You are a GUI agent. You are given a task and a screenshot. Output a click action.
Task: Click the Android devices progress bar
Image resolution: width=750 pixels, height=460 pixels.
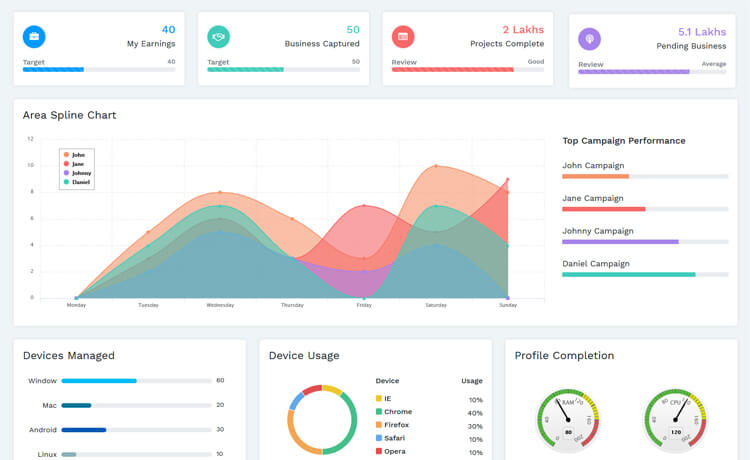pyautogui.click(x=136, y=430)
